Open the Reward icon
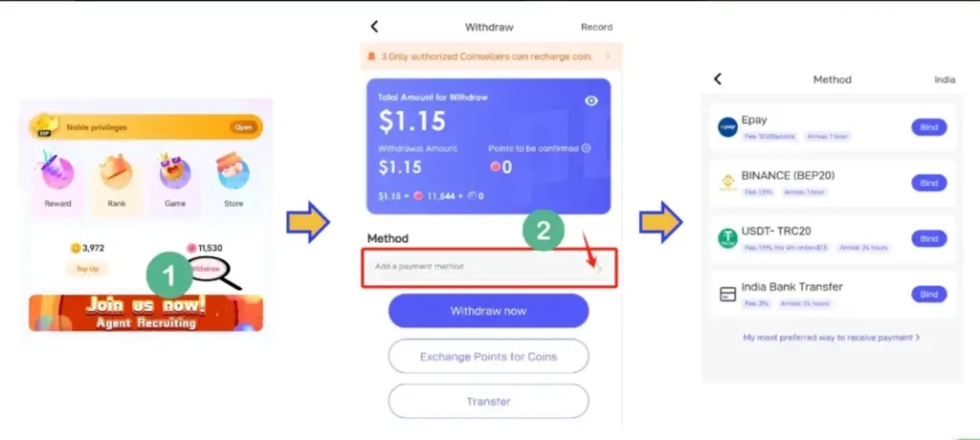The image size is (980, 440). [x=58, y=170]
